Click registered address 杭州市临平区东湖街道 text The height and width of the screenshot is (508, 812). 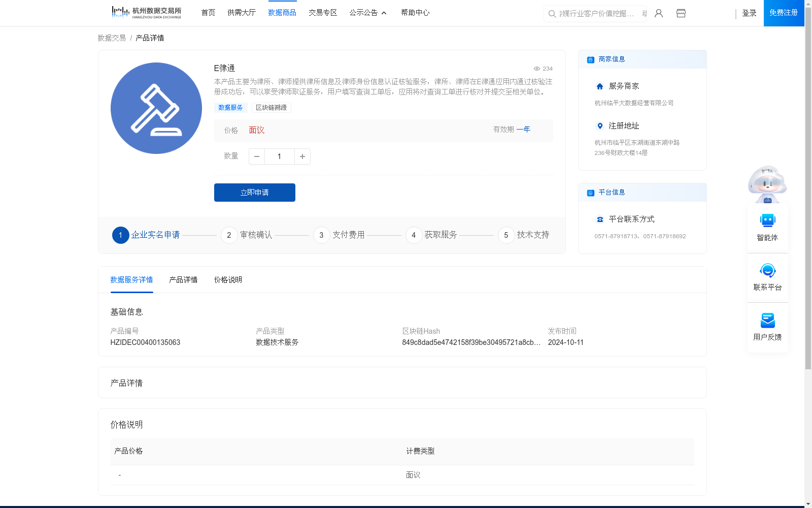click(x=637, y=148)
